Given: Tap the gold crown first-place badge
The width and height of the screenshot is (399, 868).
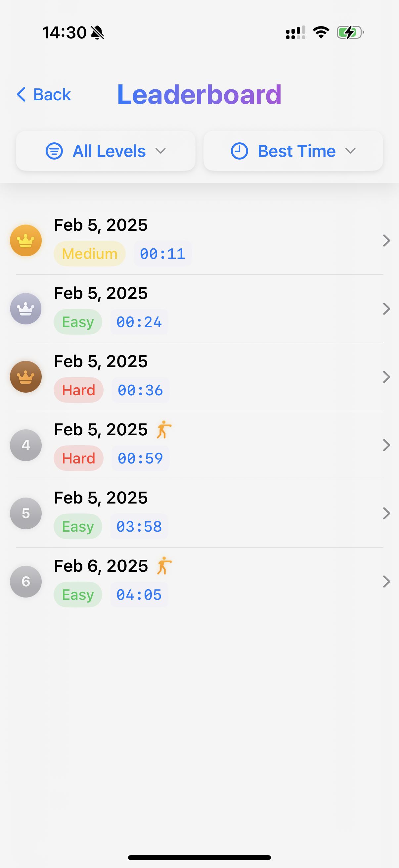Looking at the screenshot, I should click(x=25, y=240).
